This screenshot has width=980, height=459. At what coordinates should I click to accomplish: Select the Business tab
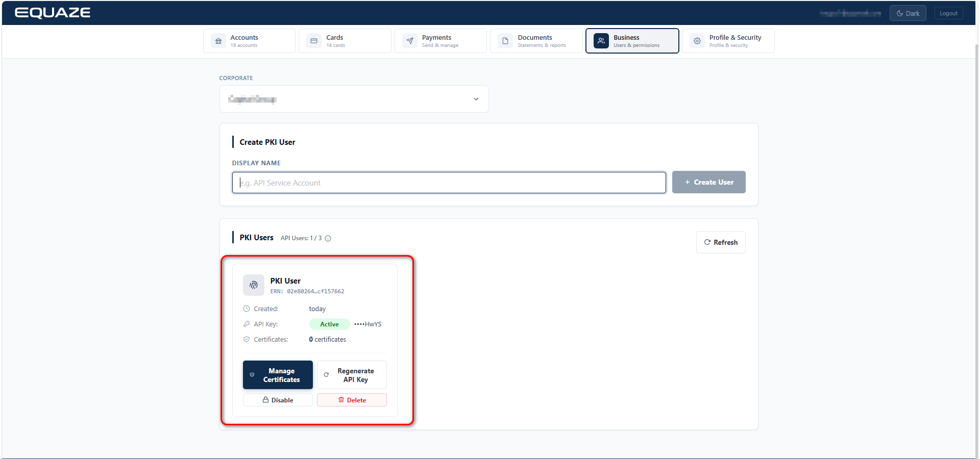[632, 41]
